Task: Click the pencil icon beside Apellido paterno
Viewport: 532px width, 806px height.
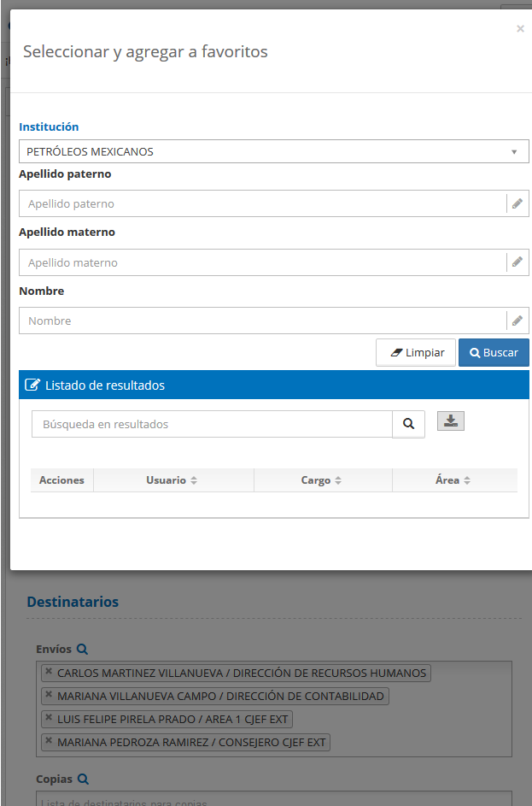Action: pyautogui.click(x=517, y=203)
